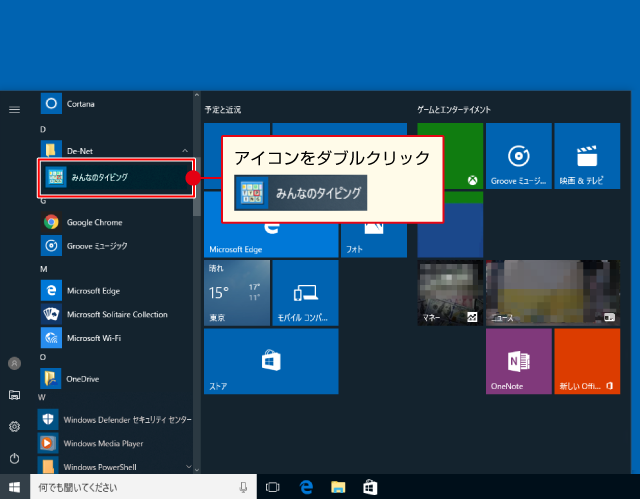Open Microsoft Solitaire Collection

[x=117, y=314]
